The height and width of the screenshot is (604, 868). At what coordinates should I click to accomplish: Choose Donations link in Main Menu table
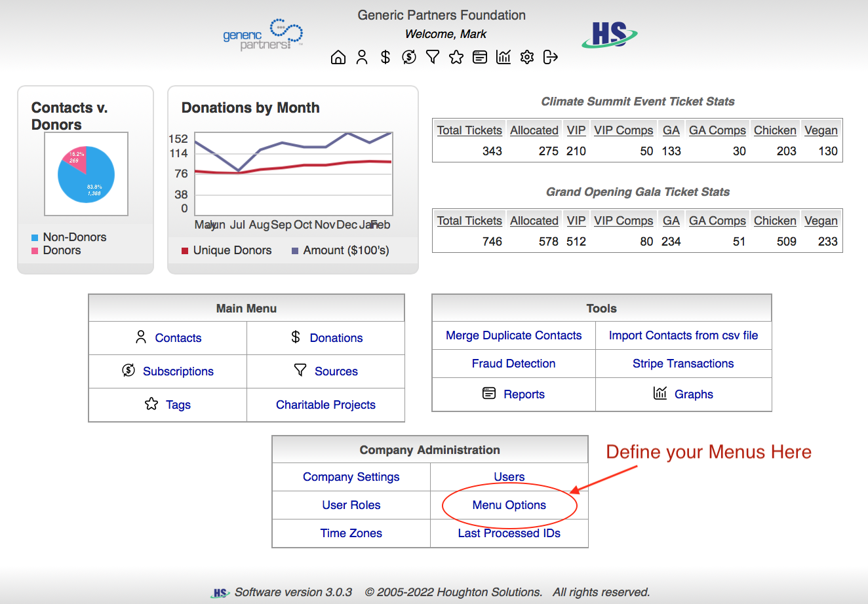(336, 338)
